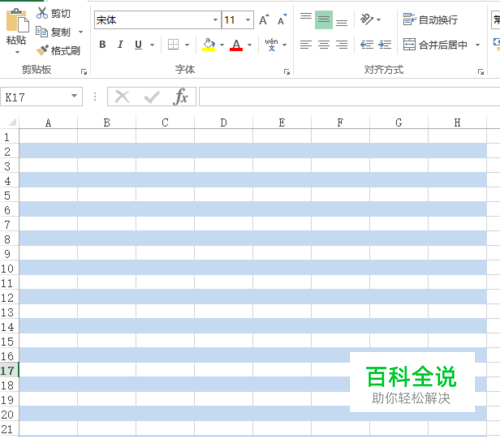Select column H header
500x437 pixels.
click(457, 123)
